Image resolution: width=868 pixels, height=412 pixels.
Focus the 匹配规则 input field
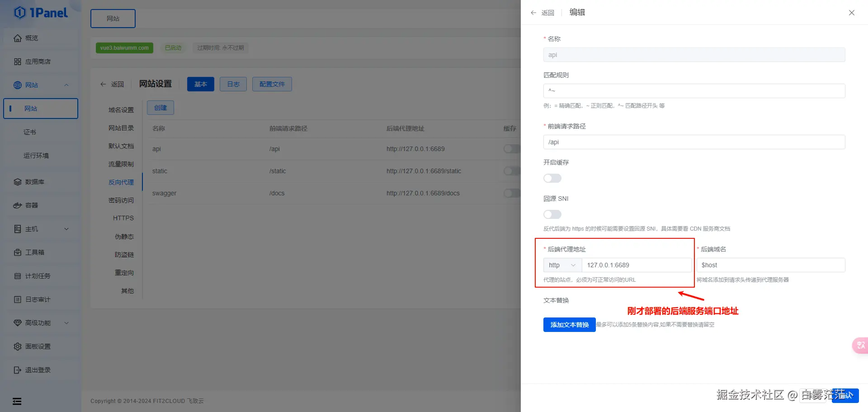pyautogui.click(x=694, y=91)
